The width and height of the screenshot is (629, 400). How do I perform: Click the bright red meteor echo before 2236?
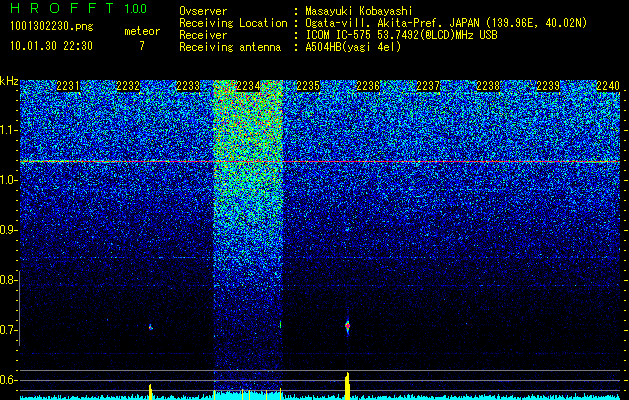point(347,326)
